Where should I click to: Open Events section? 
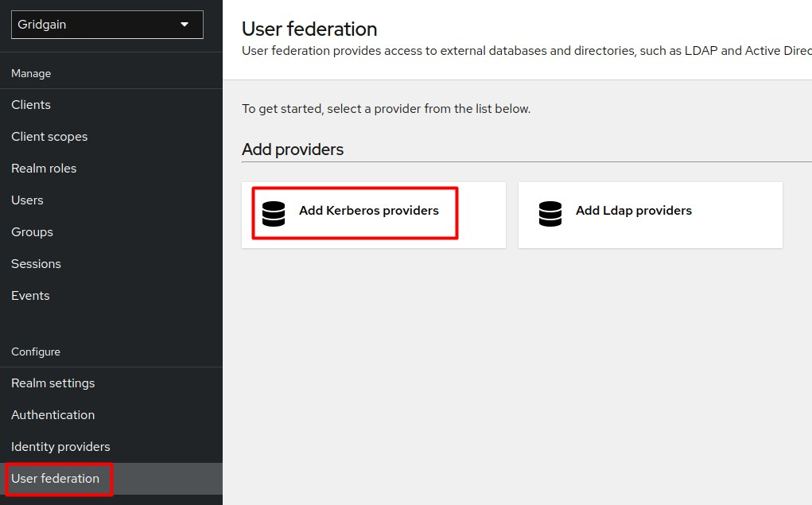point(111,296)
